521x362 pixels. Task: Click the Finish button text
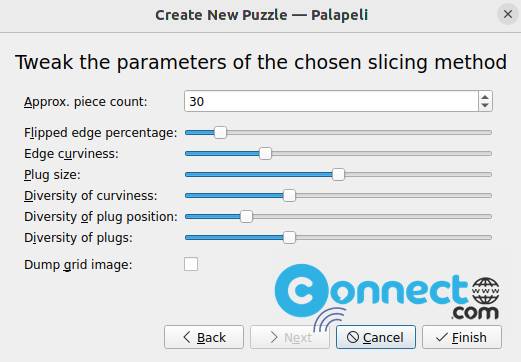[x=469, y=338]
